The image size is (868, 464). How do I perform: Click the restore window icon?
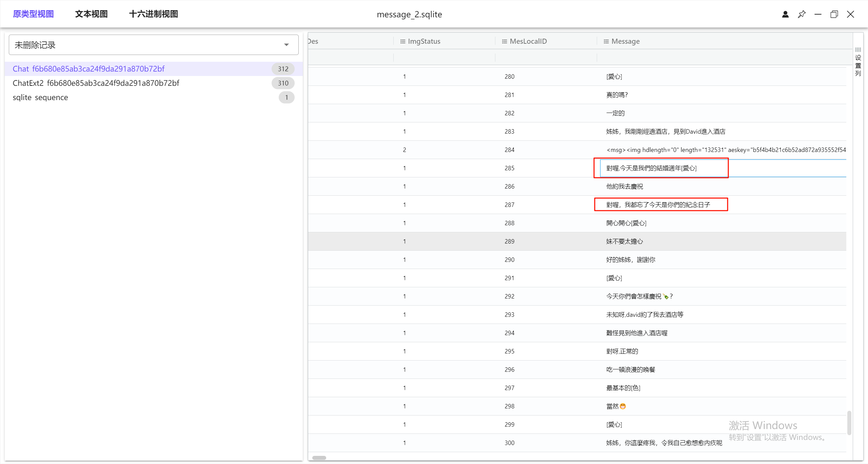(834, 14)
